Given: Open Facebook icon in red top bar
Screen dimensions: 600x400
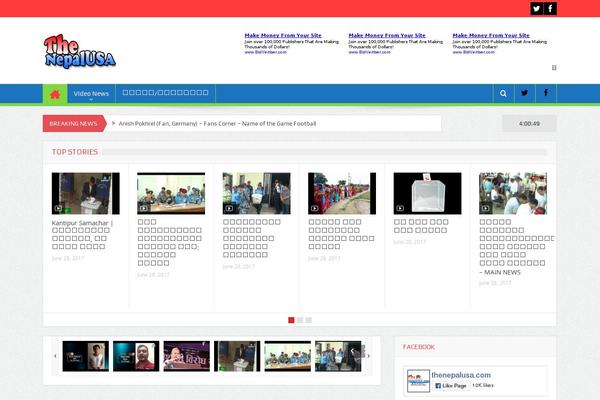Looking at the screenshot, I should [x=550, y=8].
